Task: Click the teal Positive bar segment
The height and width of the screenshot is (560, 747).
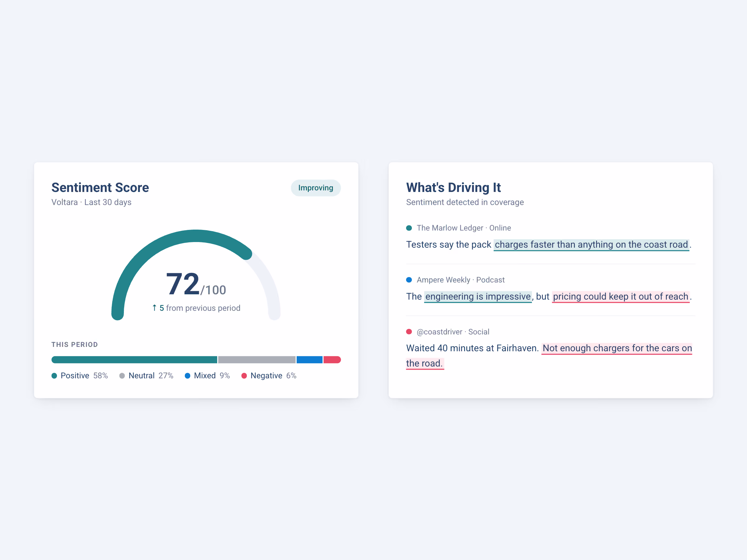Action: coord(134,360)
